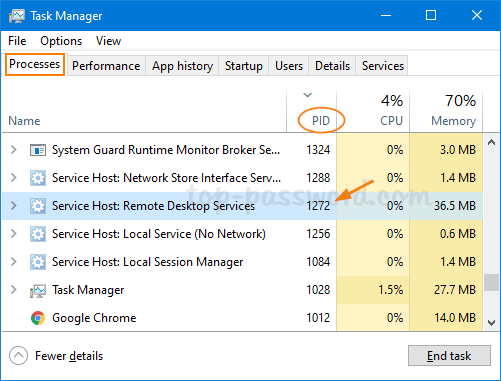Click the Task Manager process row icon
Viewport: 501px width, 381px height.
38,290
